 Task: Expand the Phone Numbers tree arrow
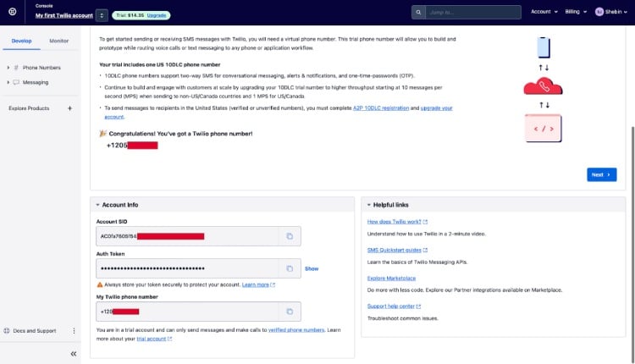point(8,68)
